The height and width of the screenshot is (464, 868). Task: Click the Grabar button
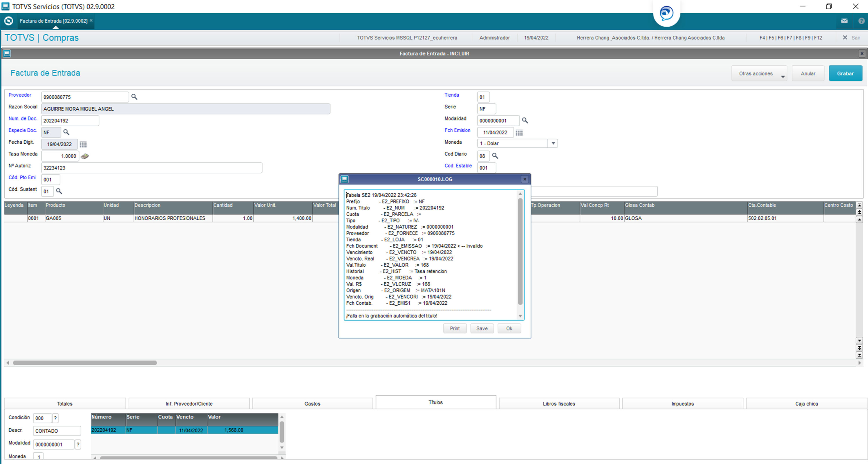845,73
